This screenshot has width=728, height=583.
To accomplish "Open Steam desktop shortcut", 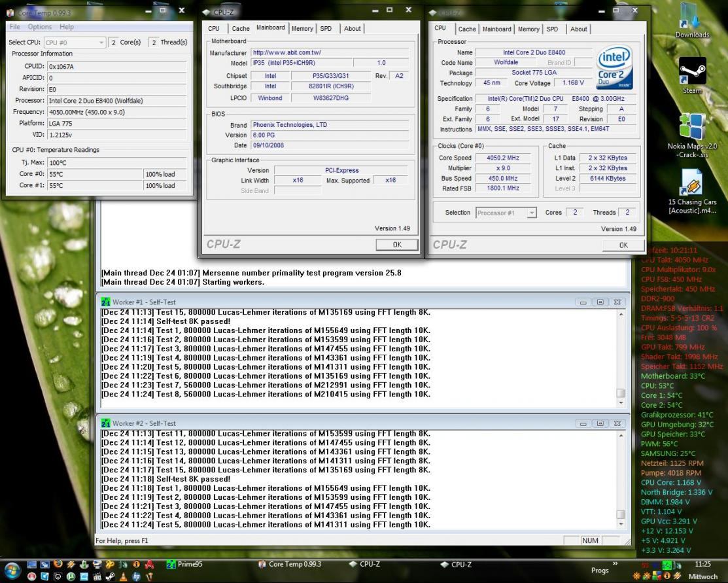I will point(692,76).
